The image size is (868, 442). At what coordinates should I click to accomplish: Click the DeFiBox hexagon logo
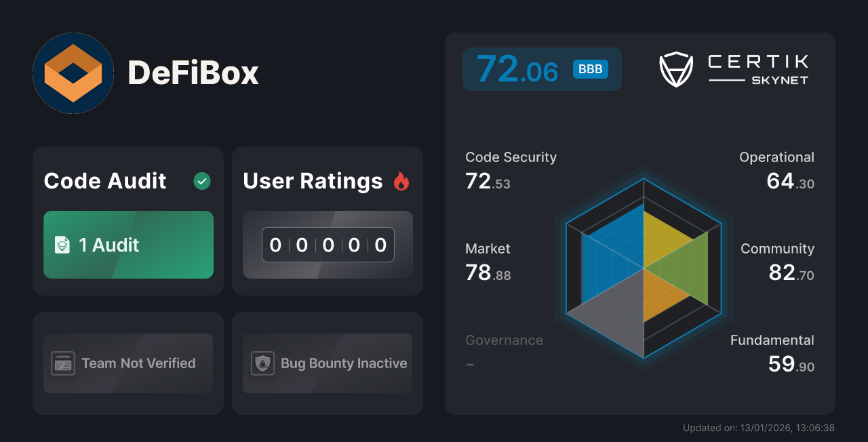click(x=73, y=73)
